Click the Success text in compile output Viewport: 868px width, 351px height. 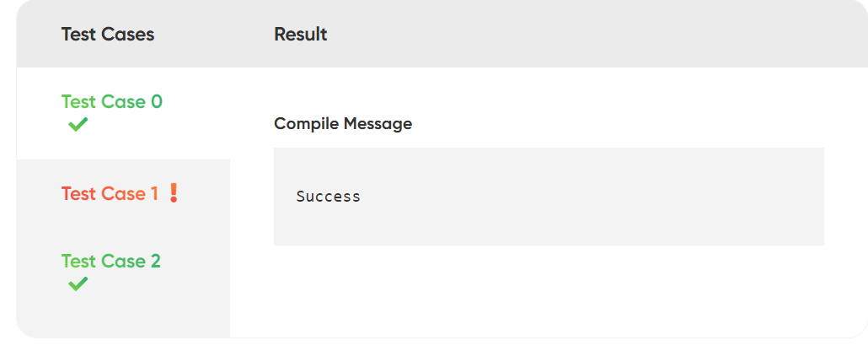tap(328, 197)
